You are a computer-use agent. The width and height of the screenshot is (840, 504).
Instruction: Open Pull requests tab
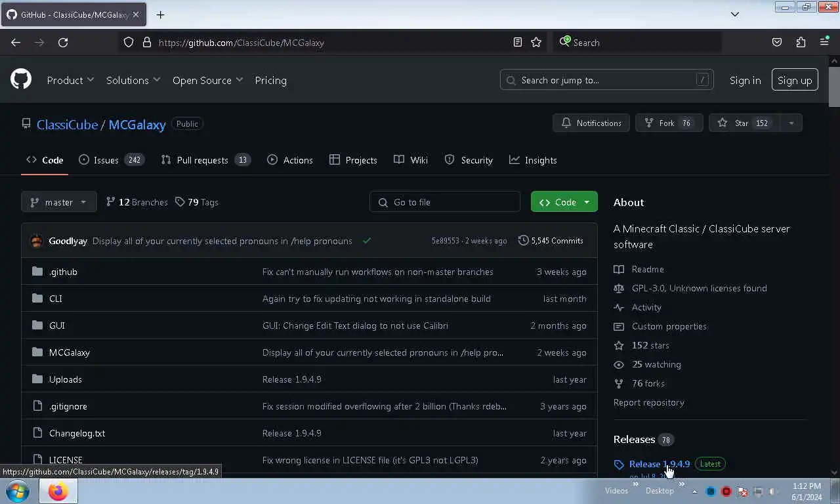[205, 160]
